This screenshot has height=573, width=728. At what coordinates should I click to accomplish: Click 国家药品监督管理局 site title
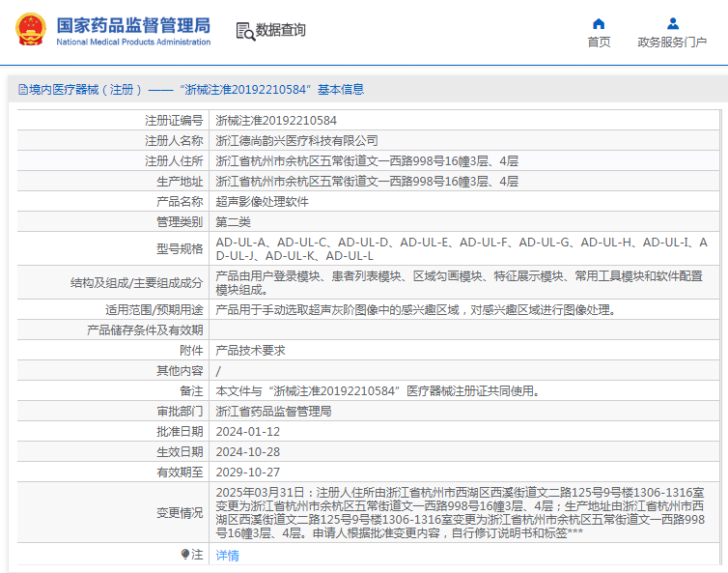(133, 25)
